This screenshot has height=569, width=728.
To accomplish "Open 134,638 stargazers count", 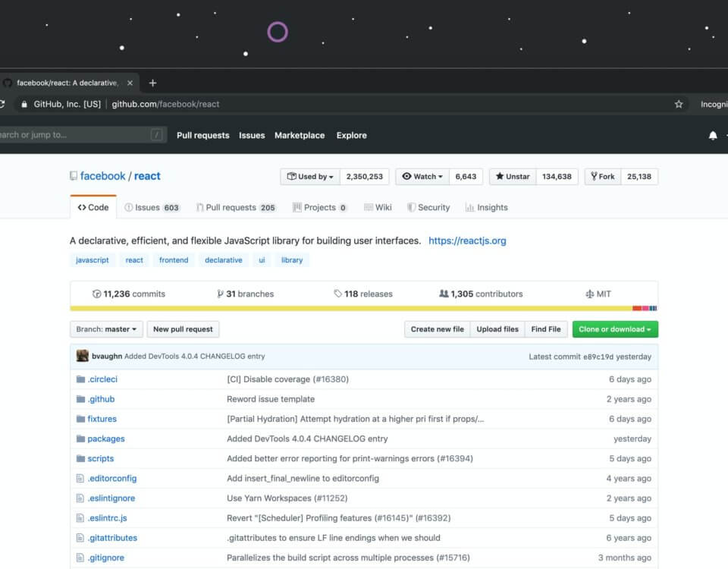I will pyautogui.click(x=557, y=177).
